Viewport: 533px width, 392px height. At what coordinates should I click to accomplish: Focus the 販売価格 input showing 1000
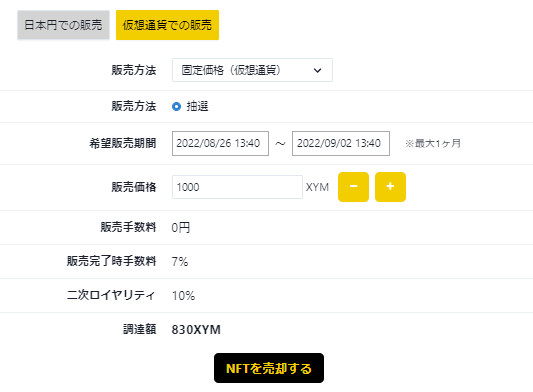coord(237,187)
